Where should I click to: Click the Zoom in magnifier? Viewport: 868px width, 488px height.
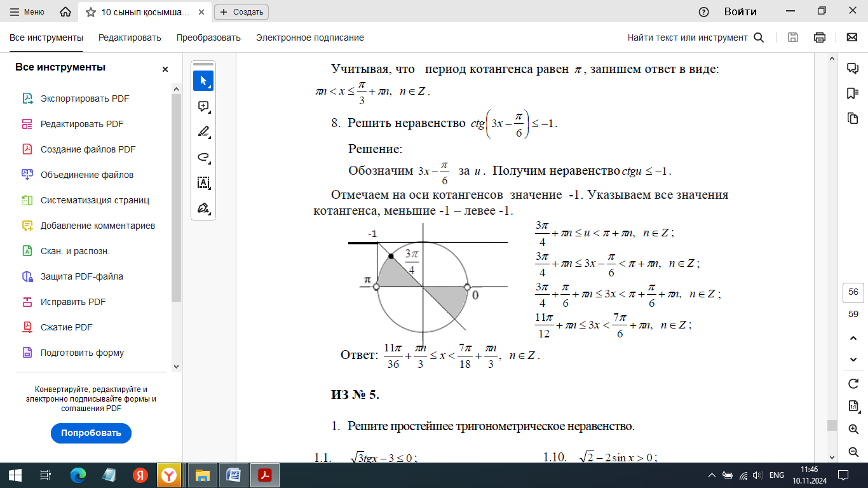853,429
